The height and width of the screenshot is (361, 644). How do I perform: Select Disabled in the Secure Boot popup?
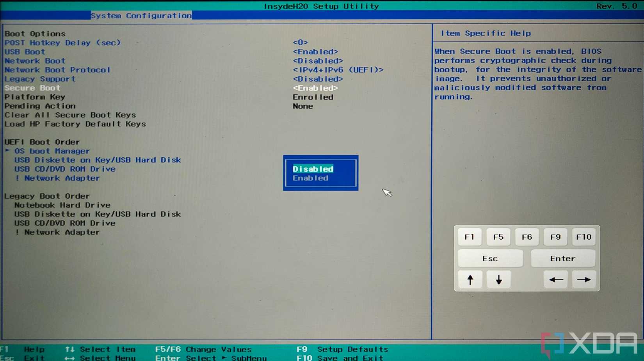click(313, 169)
